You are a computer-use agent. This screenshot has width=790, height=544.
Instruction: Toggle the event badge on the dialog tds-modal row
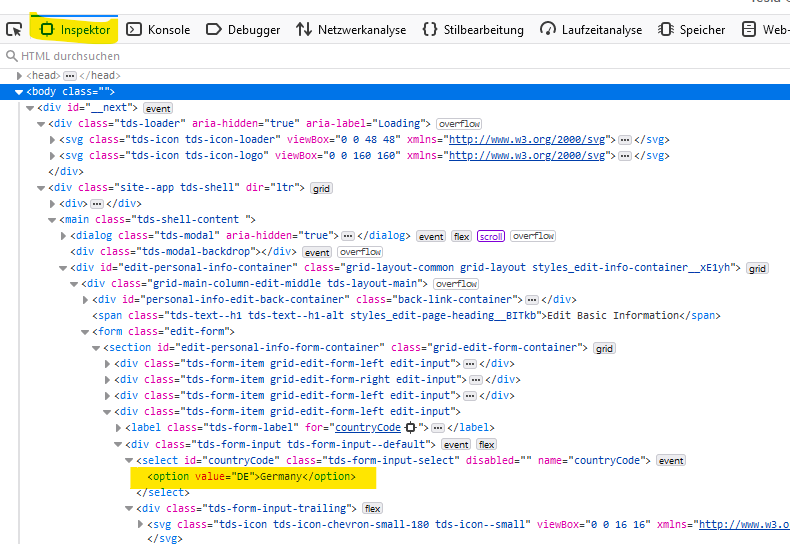(431, 236)
